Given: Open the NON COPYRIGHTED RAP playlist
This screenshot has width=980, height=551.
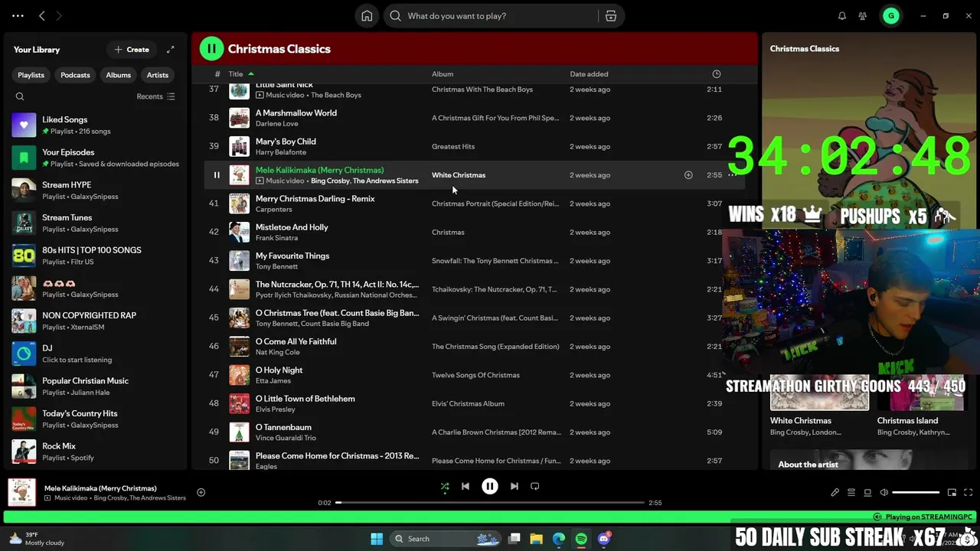Looking at the screenshot, I should [95, 321].
